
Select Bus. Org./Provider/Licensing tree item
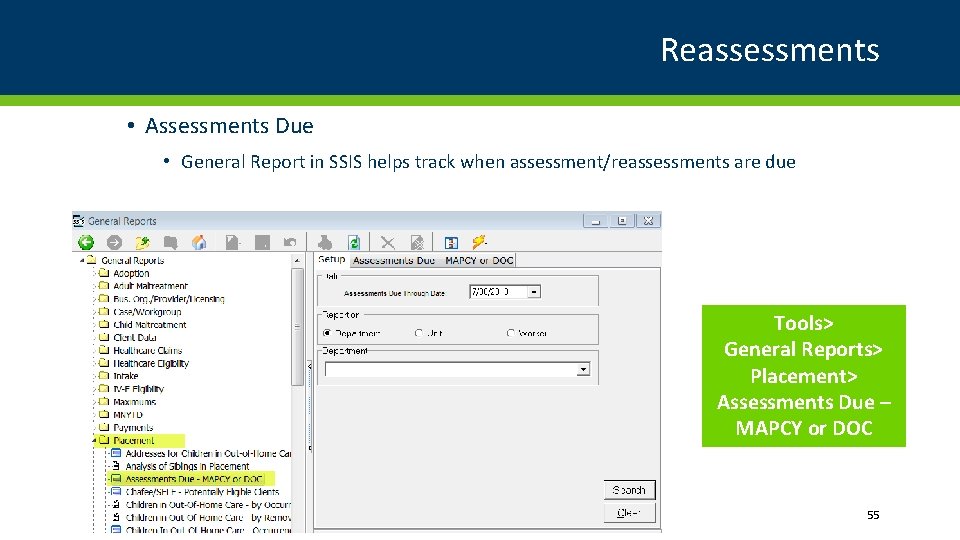pyautogui.click(x=169, y=299)
